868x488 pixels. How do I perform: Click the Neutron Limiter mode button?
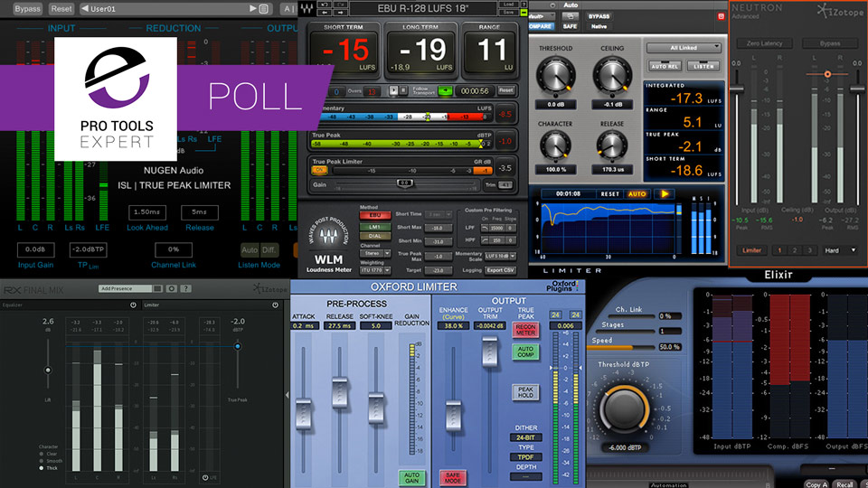coord(751,250)
